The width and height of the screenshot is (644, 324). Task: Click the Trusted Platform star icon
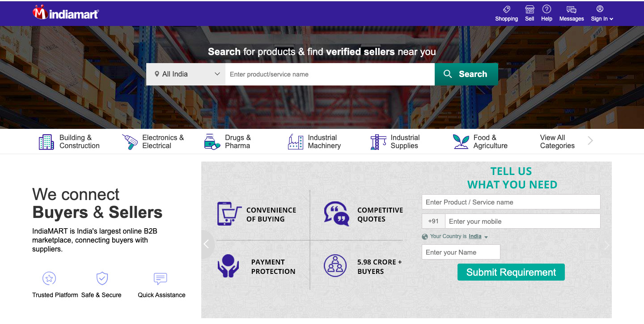pyautogui.click(x=49, y=278)
